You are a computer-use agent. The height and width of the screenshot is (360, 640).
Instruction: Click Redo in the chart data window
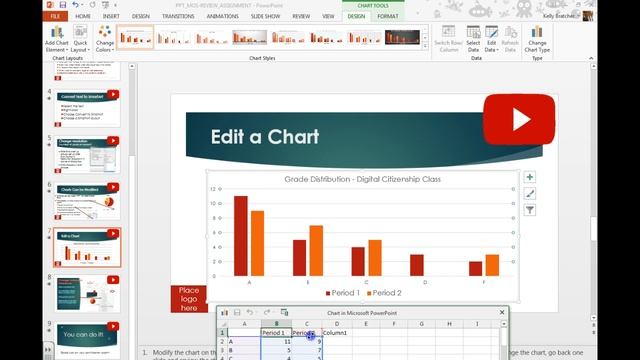pos(267,313)
